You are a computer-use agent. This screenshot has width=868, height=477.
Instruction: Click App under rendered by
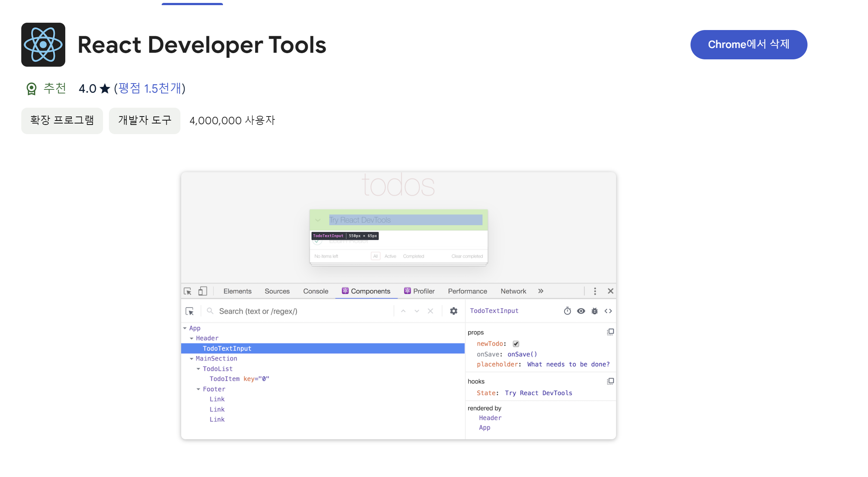(484, 428)
